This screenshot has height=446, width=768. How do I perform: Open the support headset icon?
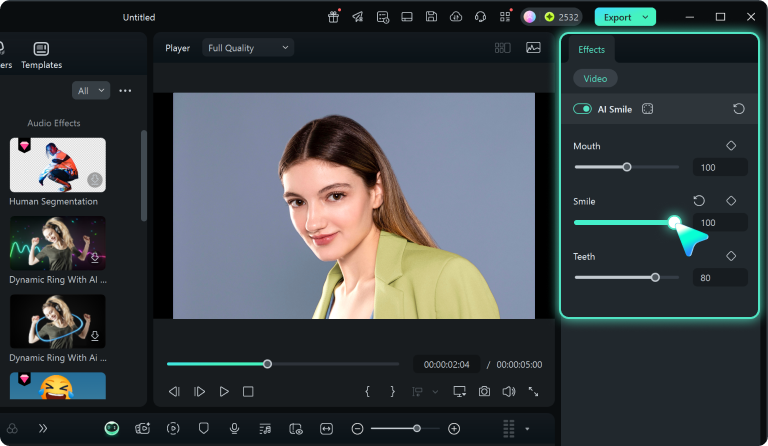tap(480, 17)
